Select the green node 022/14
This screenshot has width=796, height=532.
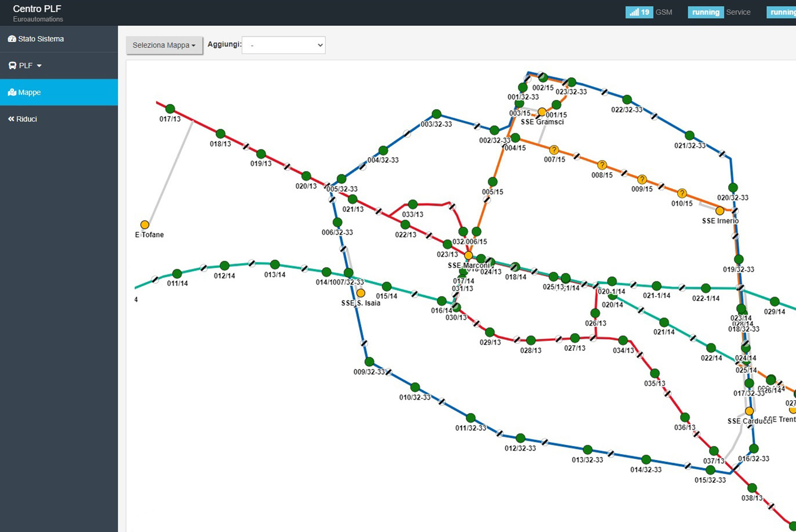pyautogui.click(x=711, y=348)
